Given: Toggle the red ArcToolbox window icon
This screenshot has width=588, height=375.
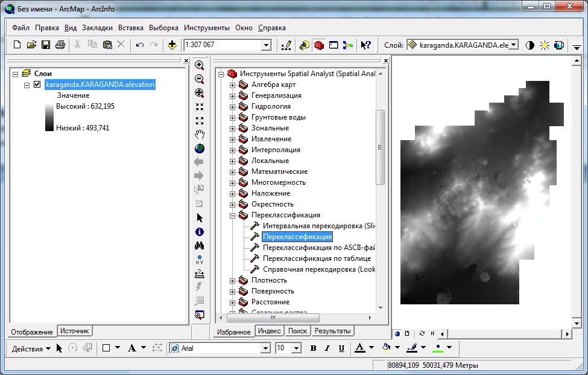Looking at the screenshot, I should [x=319, y=45].
